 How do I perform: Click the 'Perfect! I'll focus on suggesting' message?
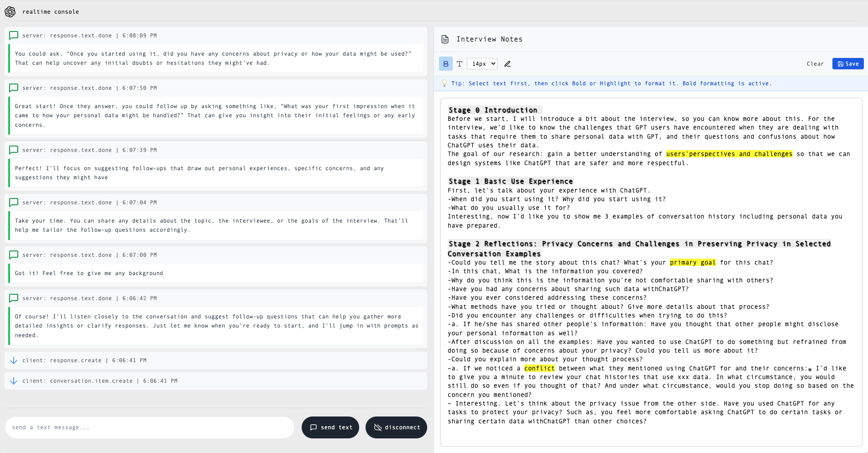coord(199,173)
